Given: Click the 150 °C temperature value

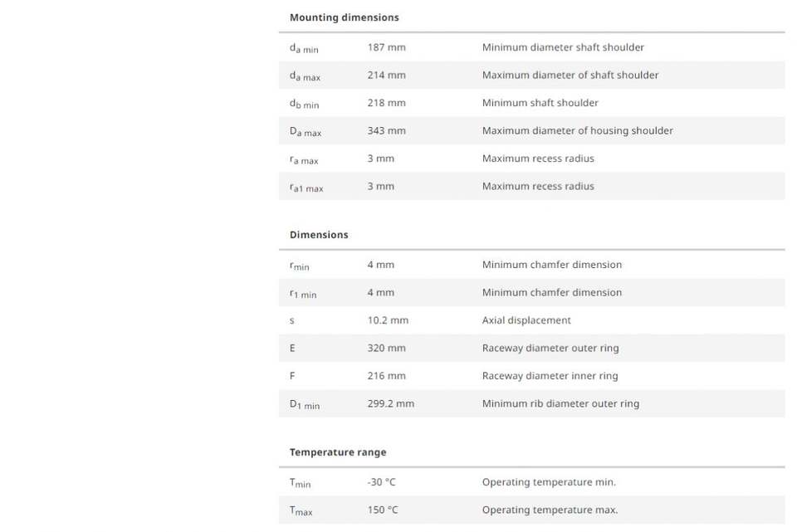Looking at the screenshot, I should pos(382,510).
